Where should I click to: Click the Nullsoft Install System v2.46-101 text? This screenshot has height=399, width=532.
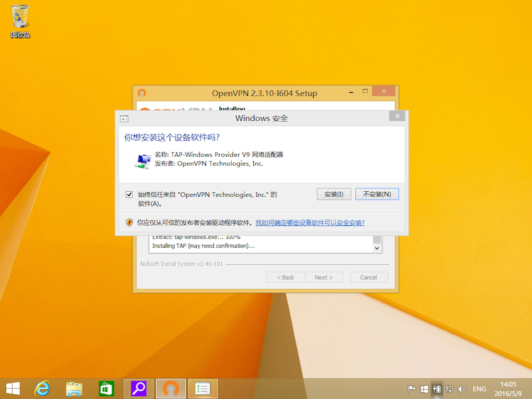point(182,264)
